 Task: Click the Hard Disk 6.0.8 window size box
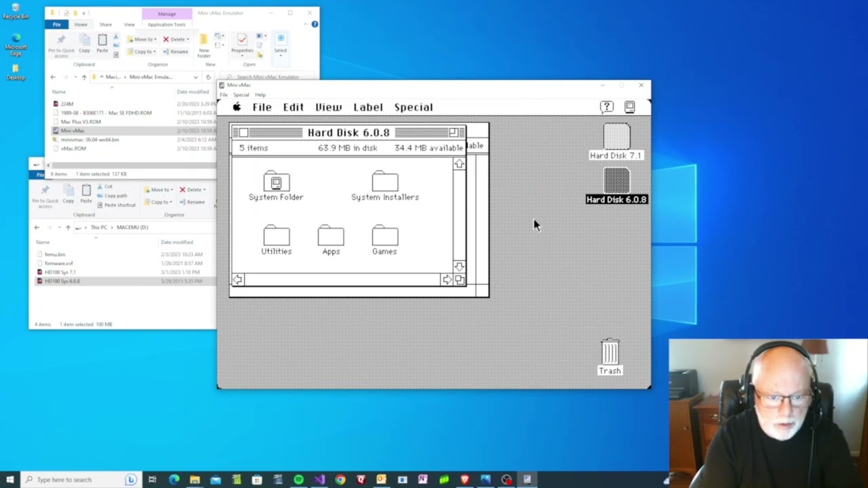pos(460,279)
